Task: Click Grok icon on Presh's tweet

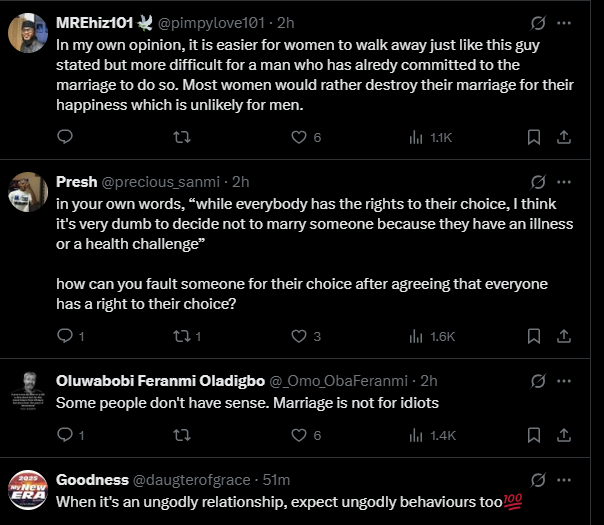Action: tap(538, 182)
